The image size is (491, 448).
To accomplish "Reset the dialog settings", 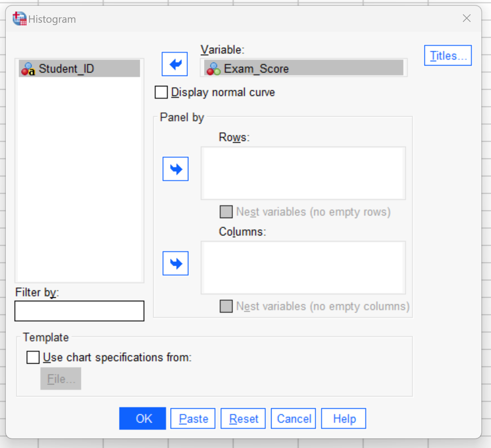I will (243, 419).
